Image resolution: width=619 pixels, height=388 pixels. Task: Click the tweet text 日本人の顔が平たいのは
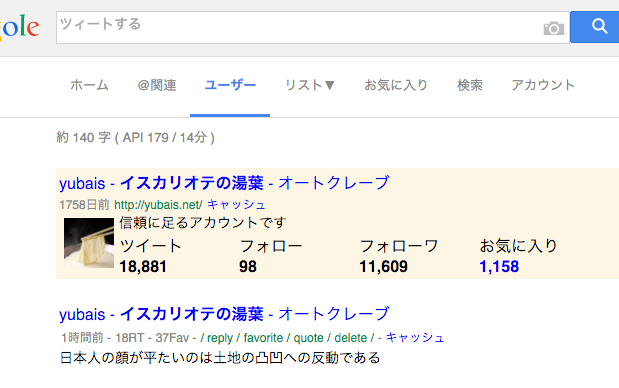point(220,358)
